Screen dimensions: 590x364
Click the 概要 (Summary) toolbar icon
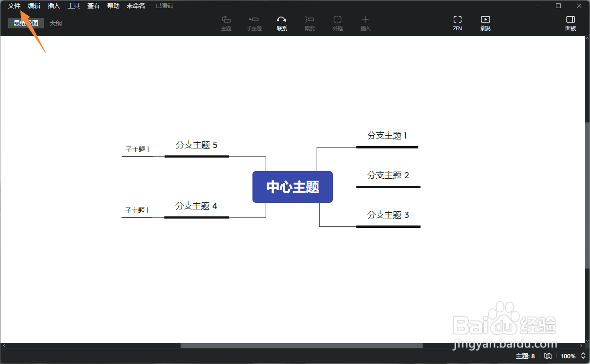tap(310, 23)
